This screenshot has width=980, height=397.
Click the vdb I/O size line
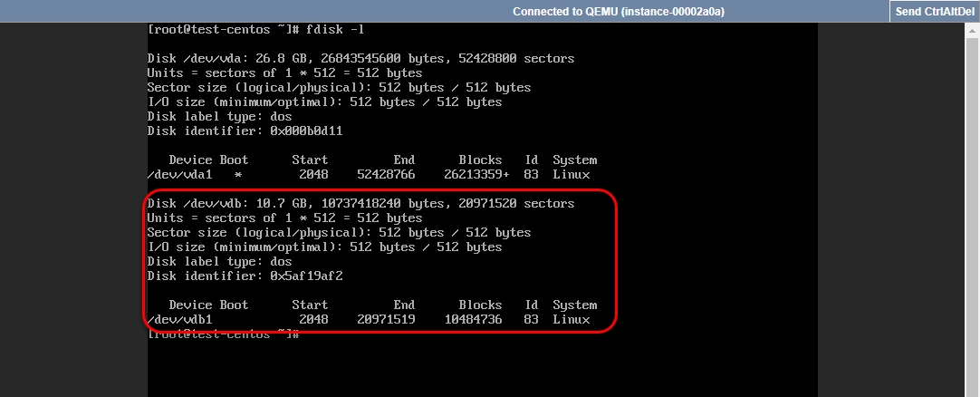[x=324, y=247]
